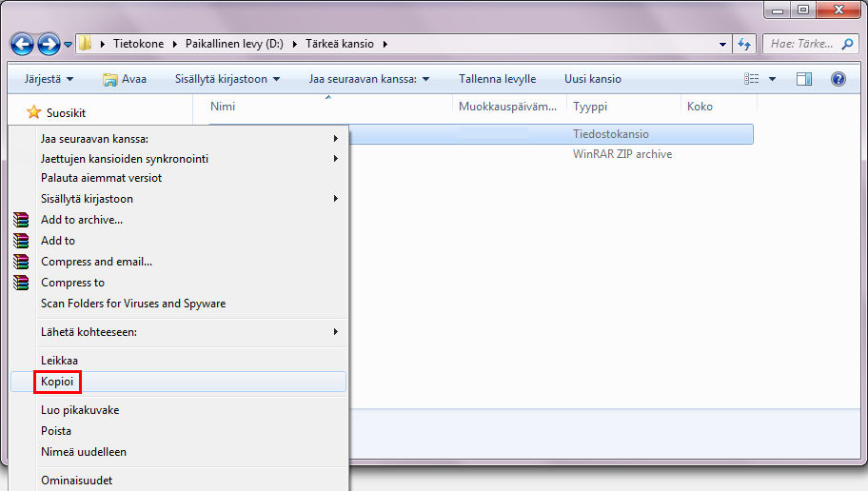The width and height of the screenshot is (868, 491).
Task: Click the Back navigation arrow
Action: pos(22,44)
